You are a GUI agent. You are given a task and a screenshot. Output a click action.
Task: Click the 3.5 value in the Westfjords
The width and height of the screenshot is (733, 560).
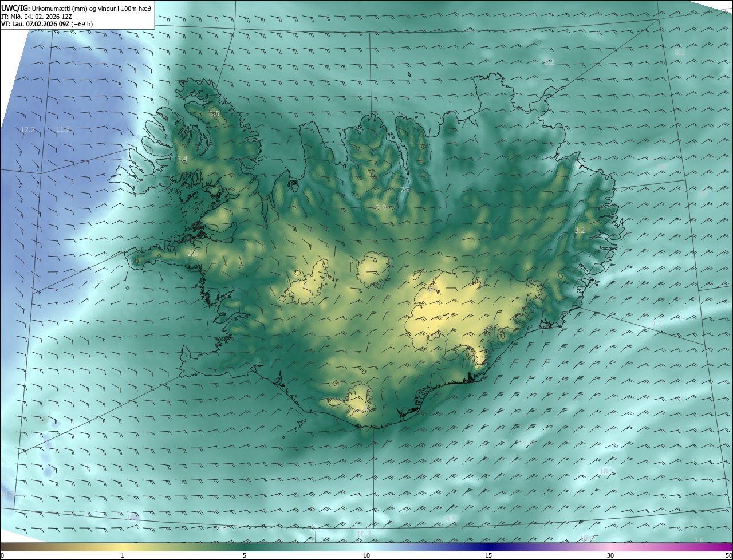[x=214, y=115]
